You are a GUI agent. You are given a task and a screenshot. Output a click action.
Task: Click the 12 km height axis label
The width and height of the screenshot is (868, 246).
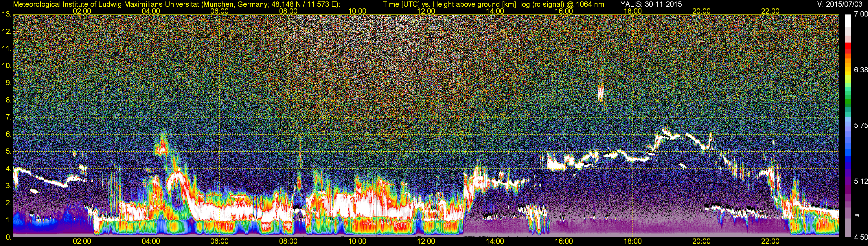[6, 31]
